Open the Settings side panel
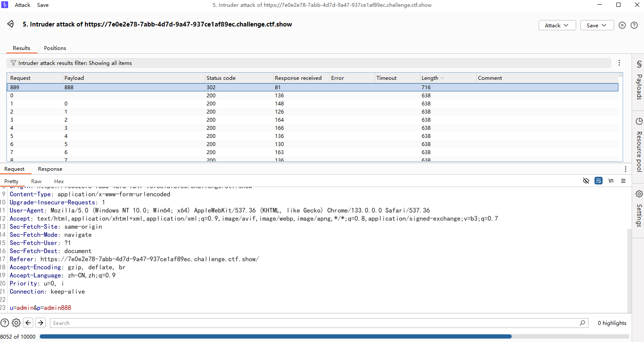The height and width of the screenshot is (342, 644). (x=639, y=209)
